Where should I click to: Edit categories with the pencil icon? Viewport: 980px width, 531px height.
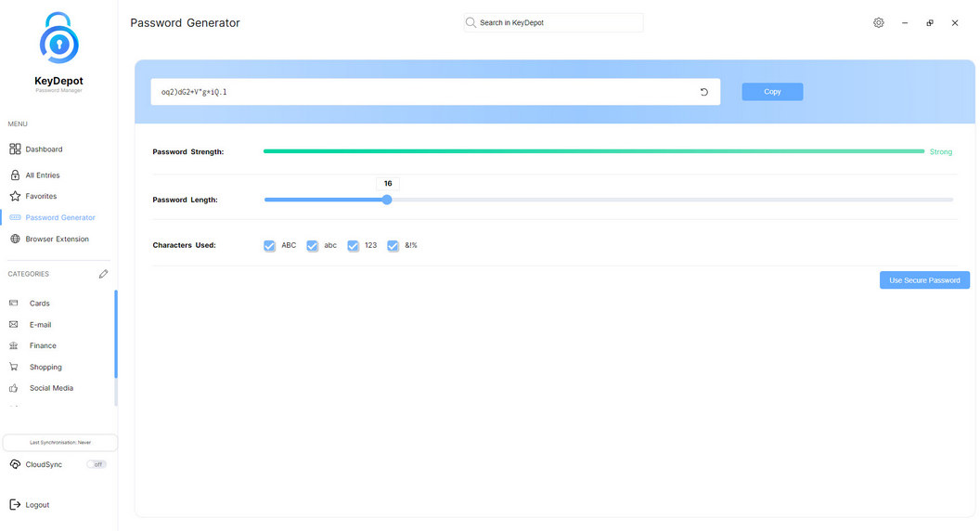[103, 274]
